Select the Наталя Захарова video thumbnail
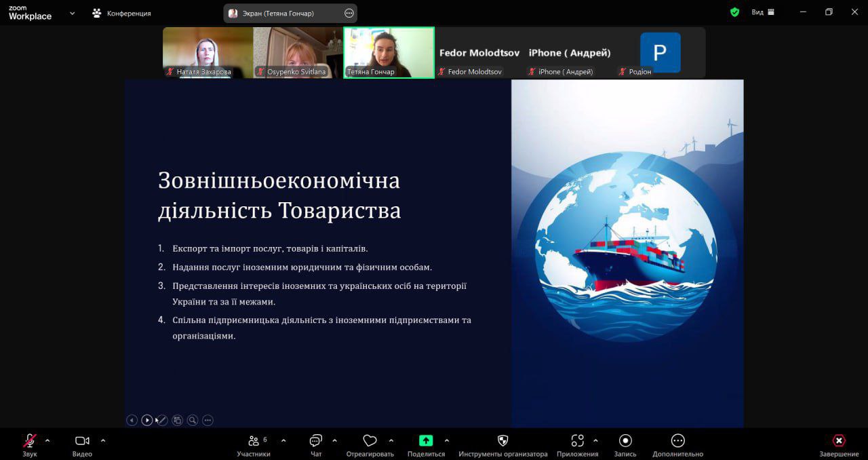 (208, 52)
